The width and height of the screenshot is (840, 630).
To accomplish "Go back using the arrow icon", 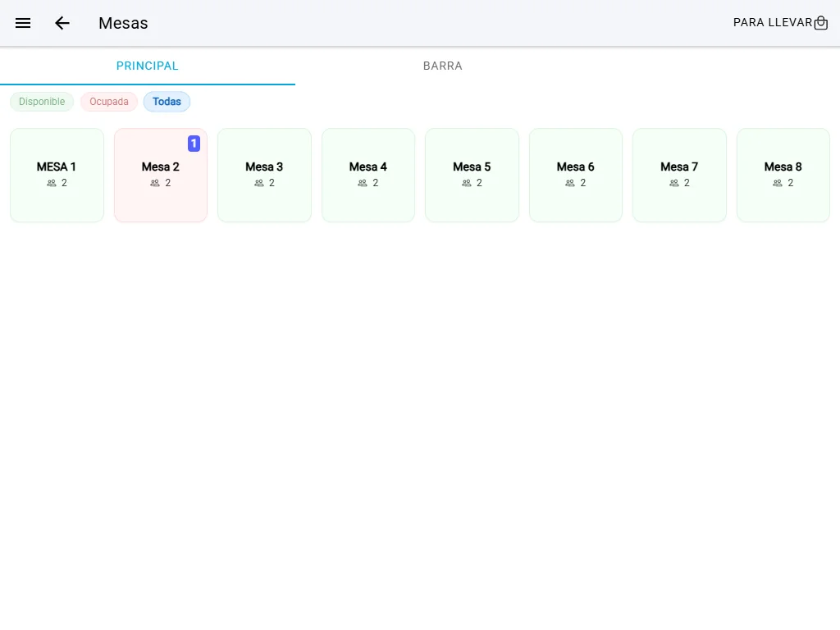I will coord(62,23).
